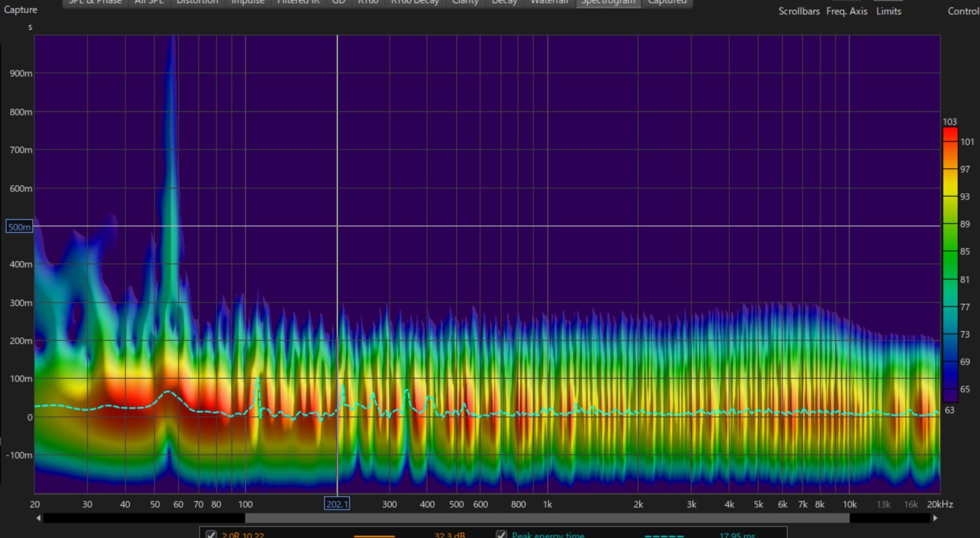Select the Spectrogram tab

(608, 3)
